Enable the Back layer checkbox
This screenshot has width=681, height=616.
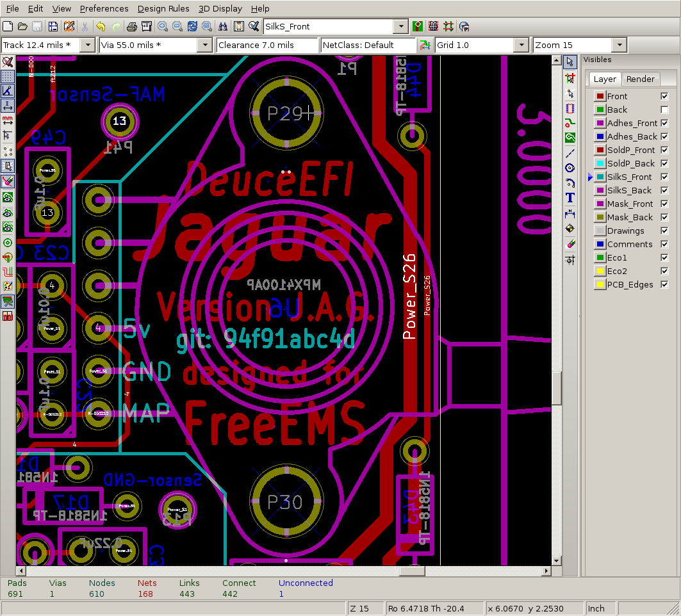tap(664, 109)
